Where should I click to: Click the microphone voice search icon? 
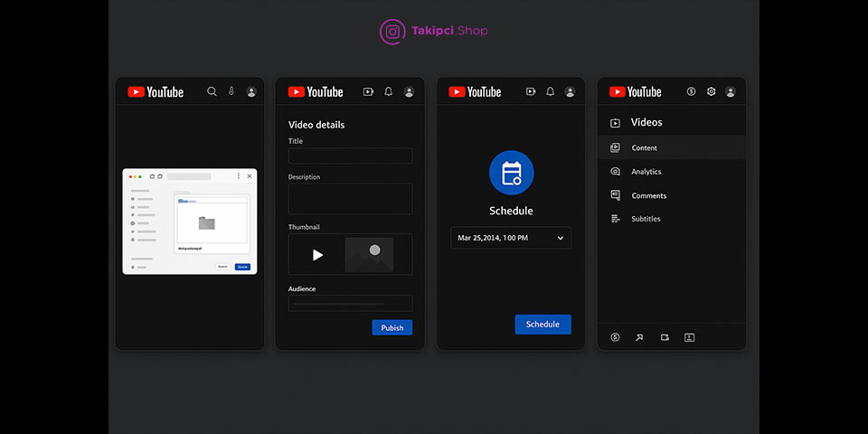[231, 91]
